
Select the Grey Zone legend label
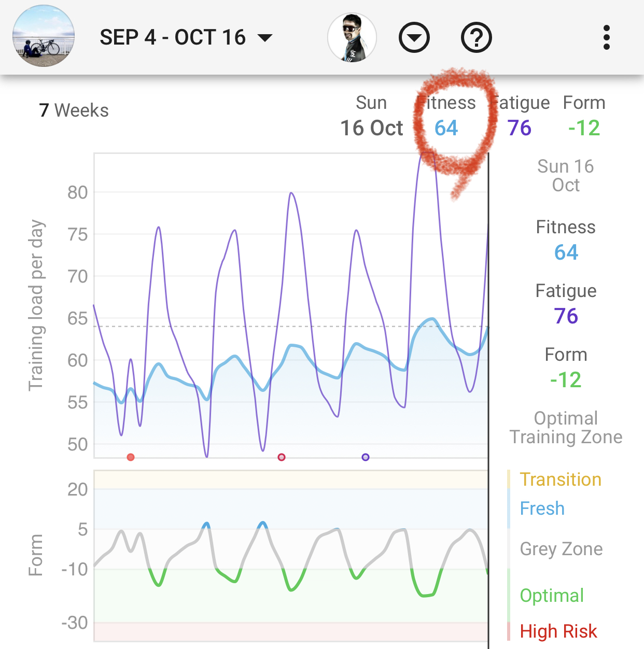click(561, 549)
